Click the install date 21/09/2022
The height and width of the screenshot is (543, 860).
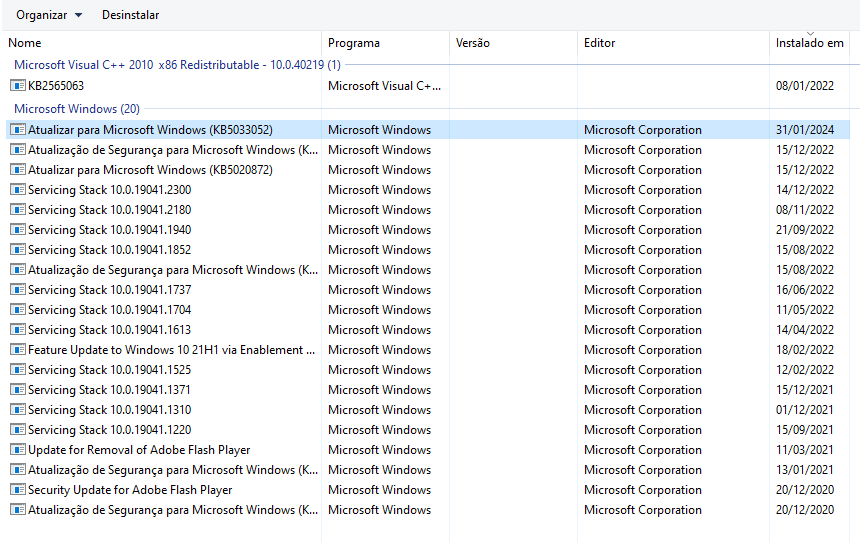coord(805,230)
